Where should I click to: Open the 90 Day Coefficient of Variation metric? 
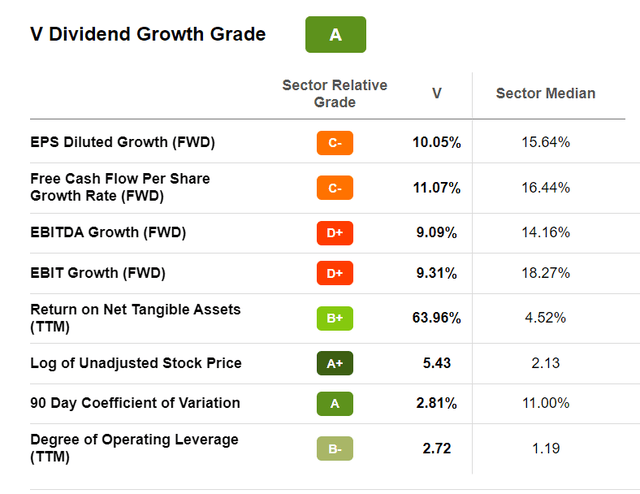135,403
